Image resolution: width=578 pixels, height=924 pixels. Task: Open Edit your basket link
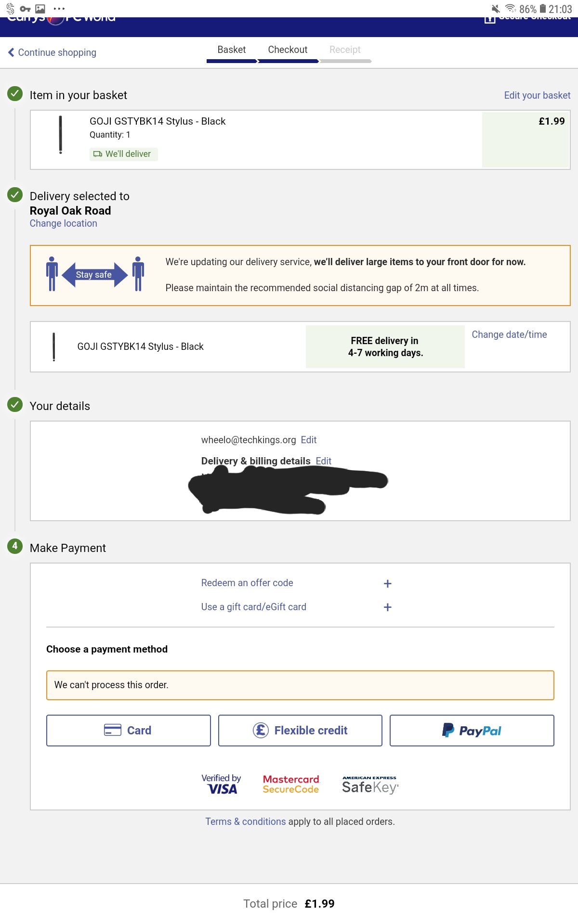click(x=537, y=95)
